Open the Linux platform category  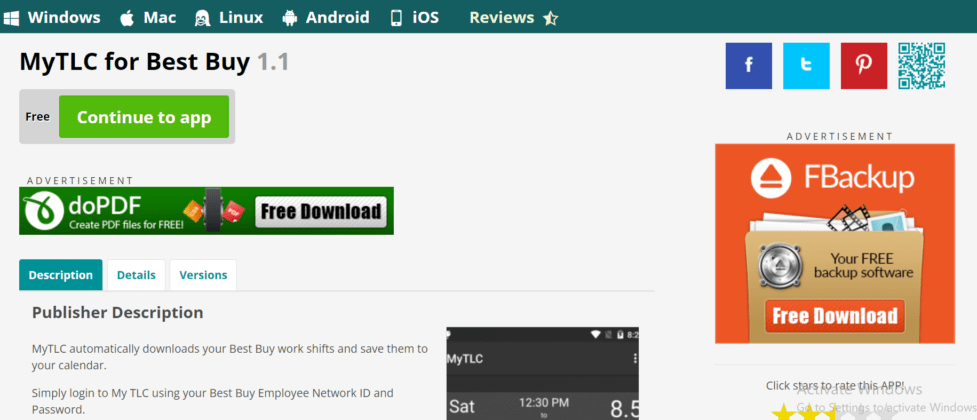[229, 17]
